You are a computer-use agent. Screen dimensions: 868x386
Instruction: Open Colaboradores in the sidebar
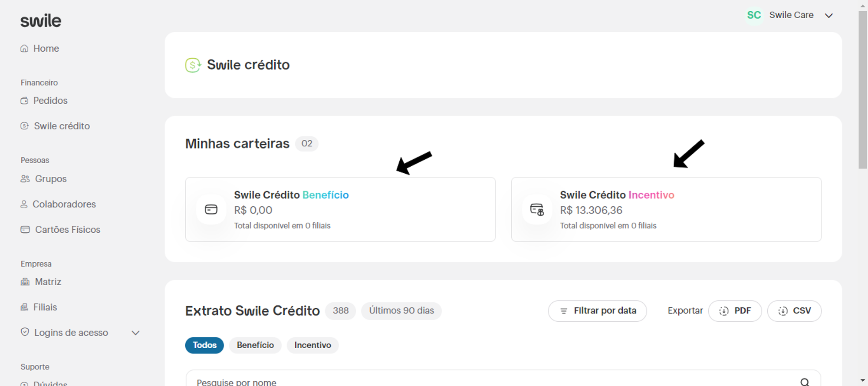tap(64, 204)
